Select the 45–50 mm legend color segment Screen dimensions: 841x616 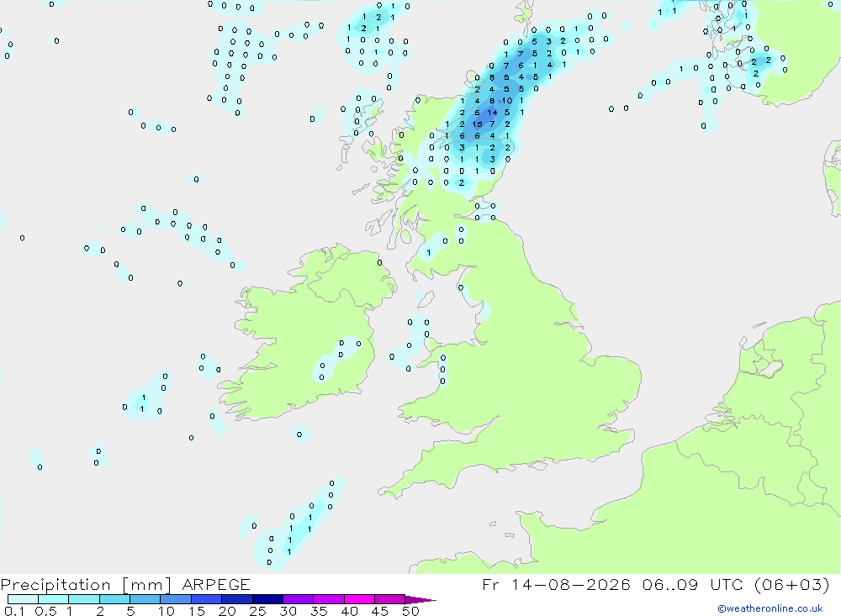tap(389, 599)
